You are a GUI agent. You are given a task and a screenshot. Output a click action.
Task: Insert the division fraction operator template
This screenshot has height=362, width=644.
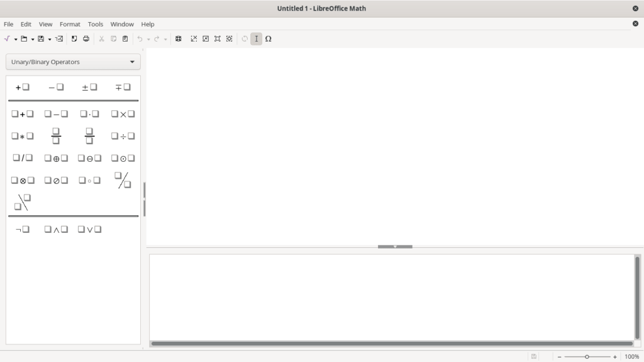56,136
